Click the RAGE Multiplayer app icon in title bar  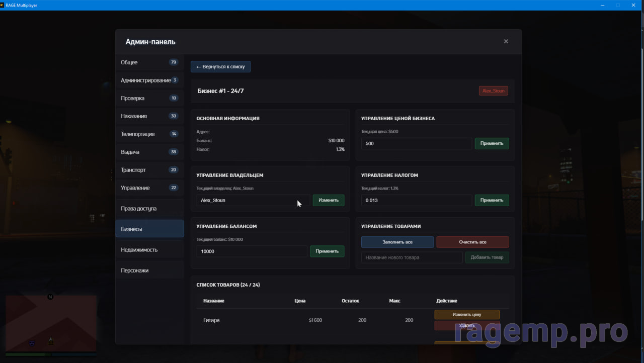[x=3, y=5]
